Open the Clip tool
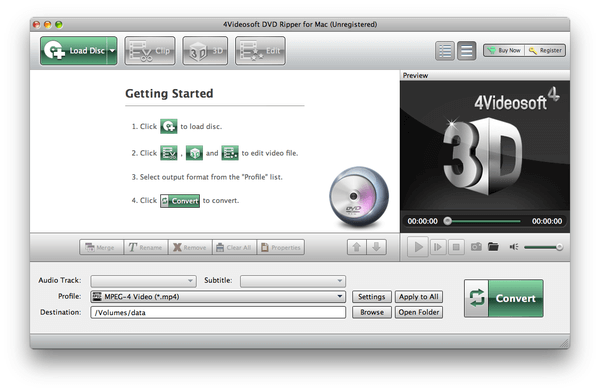The width and height of the screenshot is (600, 392). 150,51
